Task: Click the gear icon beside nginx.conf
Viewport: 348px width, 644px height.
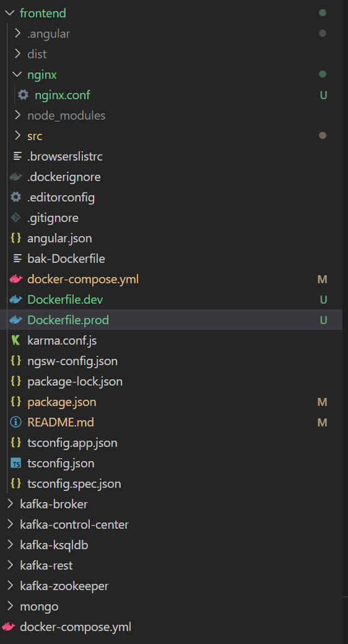Action: pos(24,95)
